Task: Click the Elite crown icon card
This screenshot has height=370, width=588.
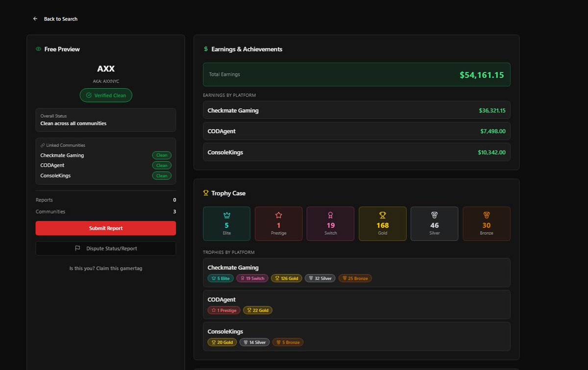Action: pyautogui.click(x=226, y=223)
